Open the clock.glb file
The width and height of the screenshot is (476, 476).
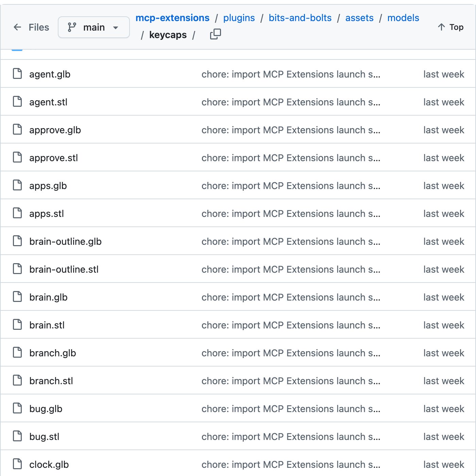tap(49, 464)
